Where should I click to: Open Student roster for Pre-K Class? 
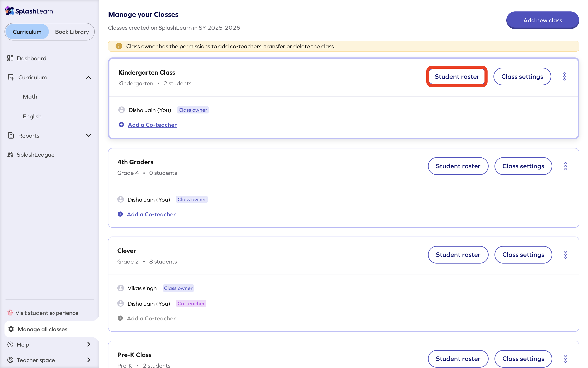coord(458,359)
